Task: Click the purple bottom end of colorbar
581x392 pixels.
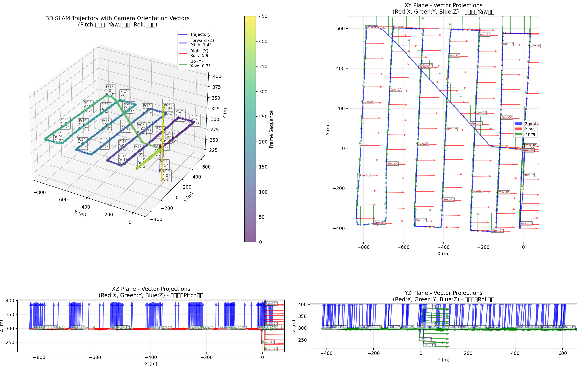Action: pyautogui.click(x=250, y=240)
